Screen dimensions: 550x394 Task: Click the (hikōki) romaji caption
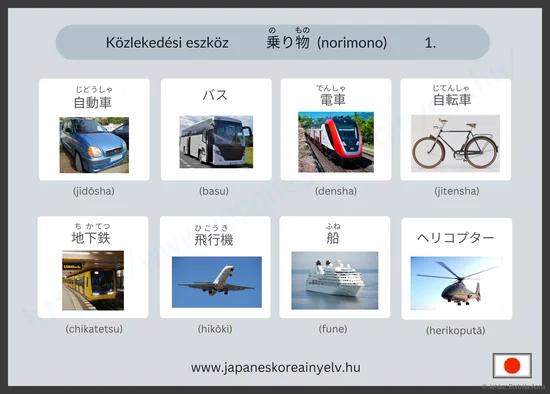[215, 329]
